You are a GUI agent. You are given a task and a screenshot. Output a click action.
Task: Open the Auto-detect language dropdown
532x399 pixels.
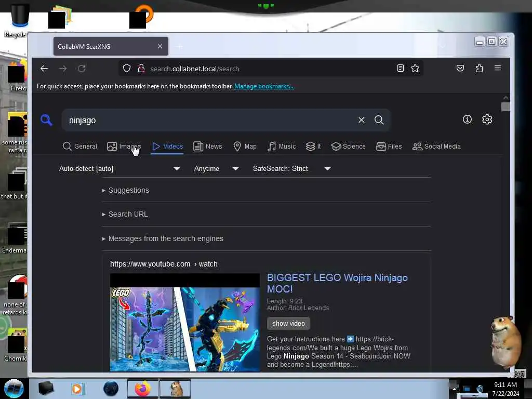tap(119, 169)
